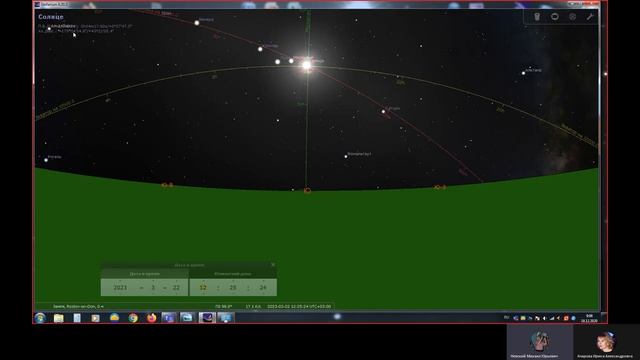Open File Explorer from the taskbar
Screen dimensions: 640x360
click(58, 318)
